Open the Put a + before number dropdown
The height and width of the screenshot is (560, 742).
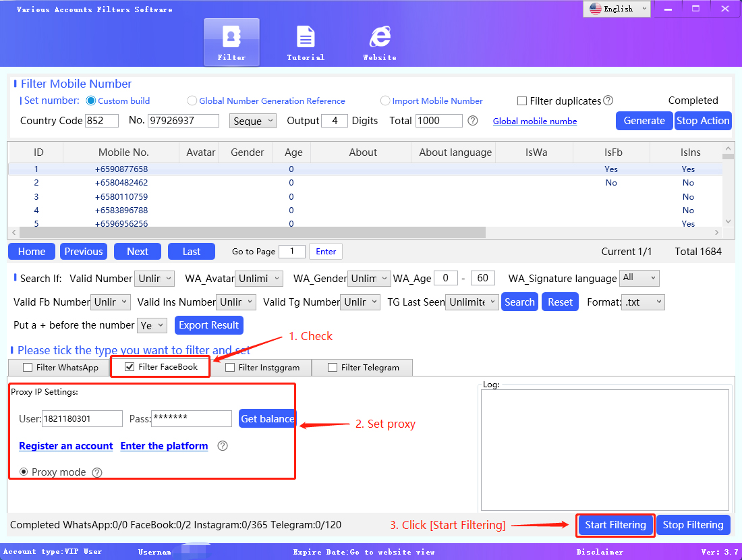[x=152, y=325]
